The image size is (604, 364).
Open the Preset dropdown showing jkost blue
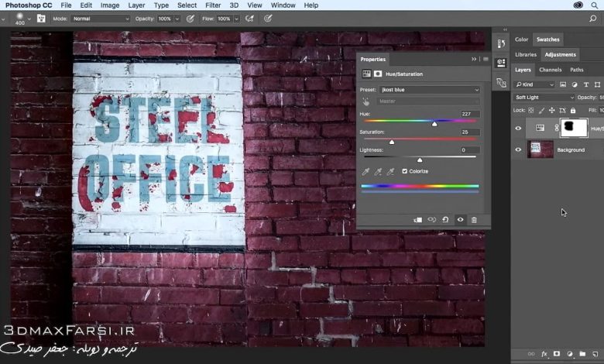pyautogui.click(x=430, y=90)
